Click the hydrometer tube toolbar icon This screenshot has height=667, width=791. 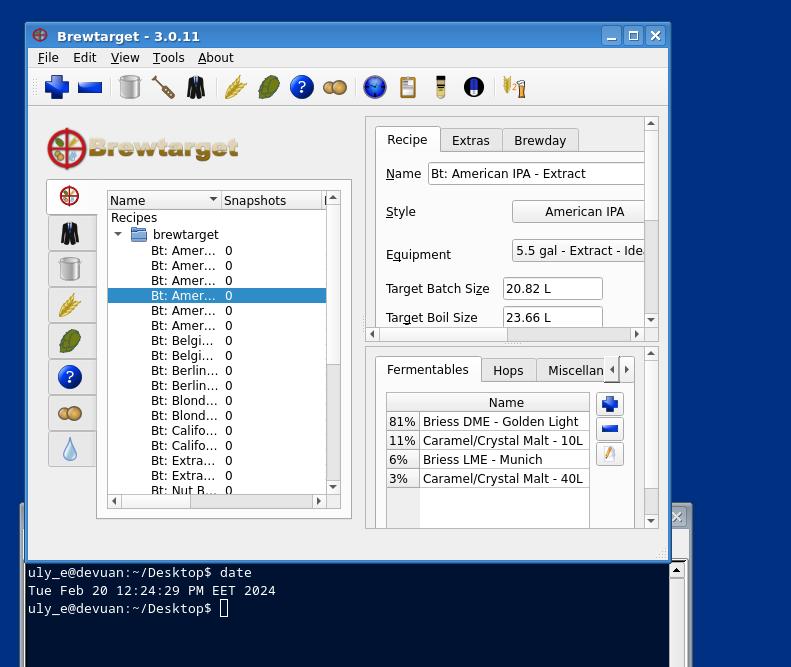[x=441, y=87]
